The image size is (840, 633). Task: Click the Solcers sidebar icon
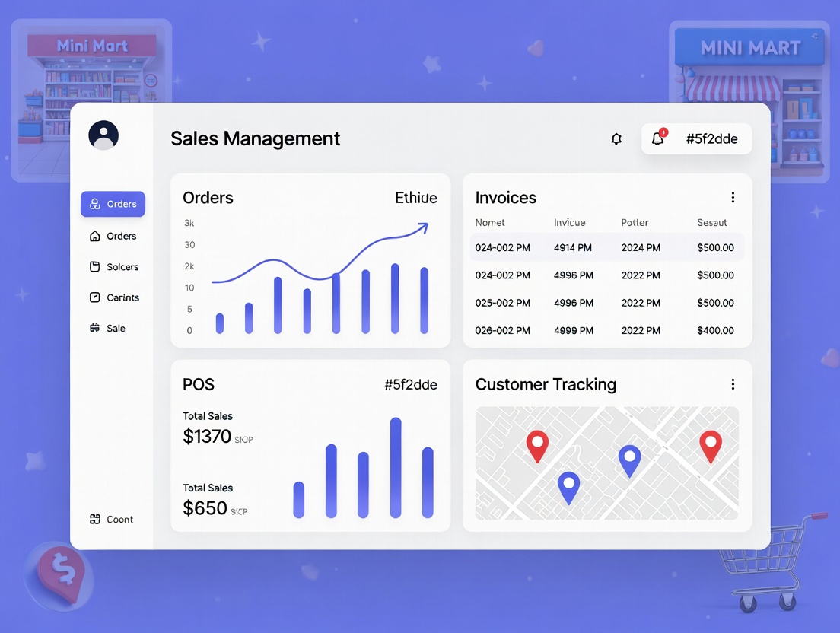pos(95,267)
